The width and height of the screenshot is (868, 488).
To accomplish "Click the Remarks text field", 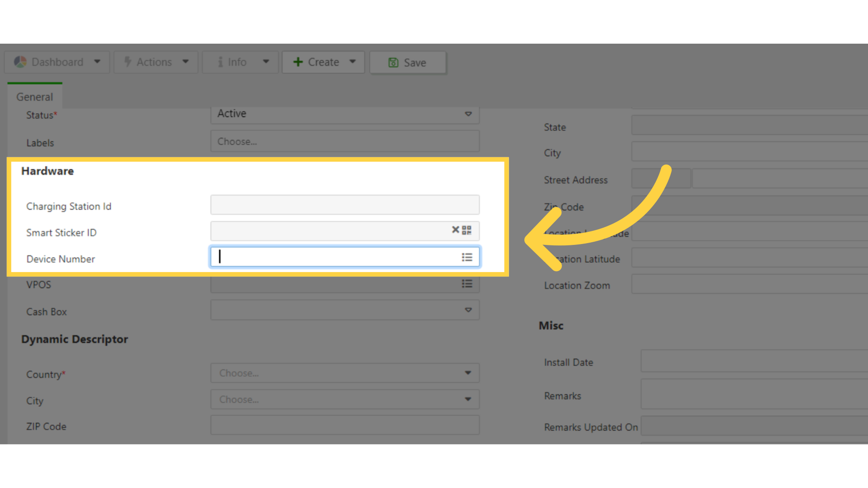I will click(754, 394).
